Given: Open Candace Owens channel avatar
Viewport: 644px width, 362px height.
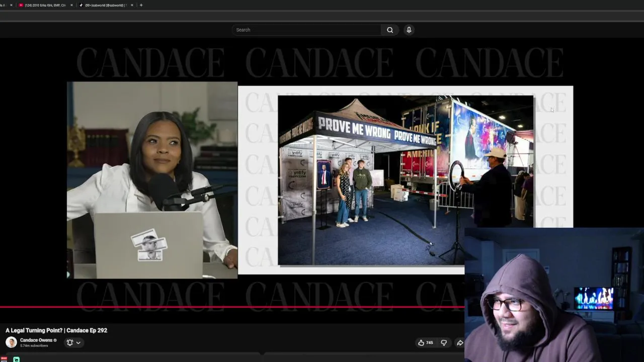Looking at the screenshot, I should tap(11, 342).
